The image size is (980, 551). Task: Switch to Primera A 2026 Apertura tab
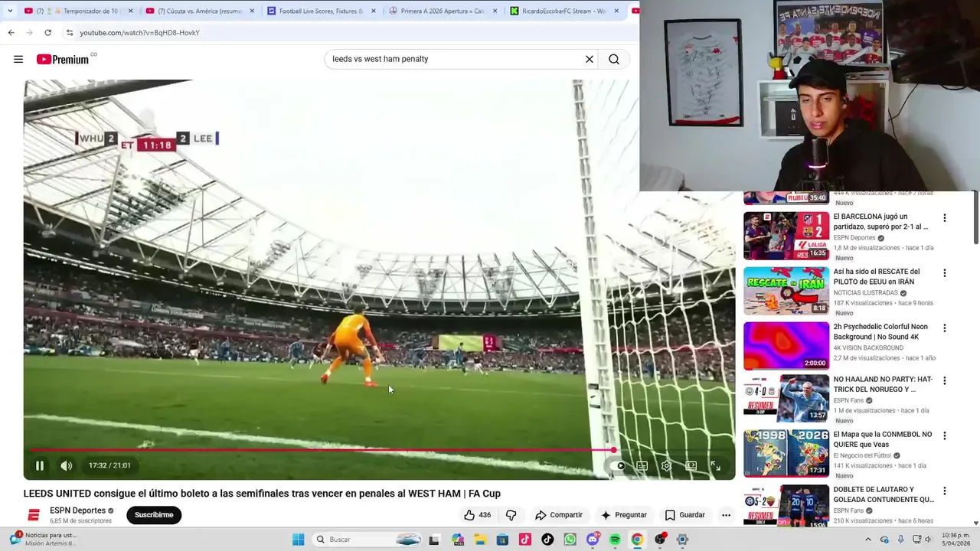click(x=443, y=11)
